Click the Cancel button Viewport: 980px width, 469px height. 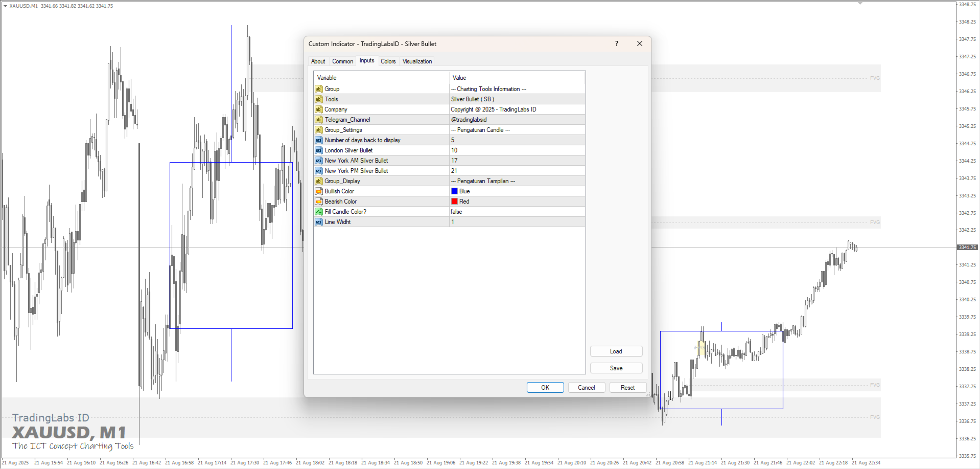(x=587, y=388)
